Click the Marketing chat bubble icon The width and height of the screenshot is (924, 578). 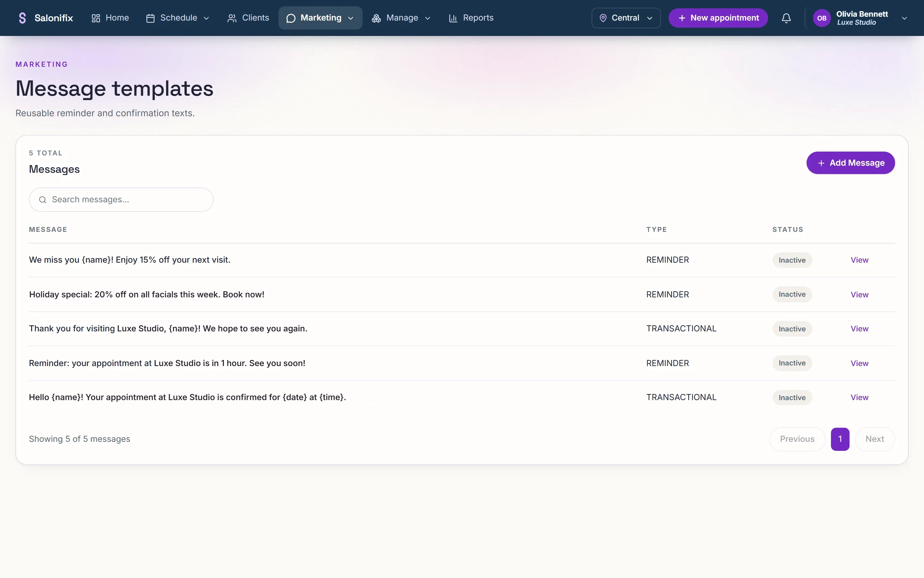tap(291, 18)
